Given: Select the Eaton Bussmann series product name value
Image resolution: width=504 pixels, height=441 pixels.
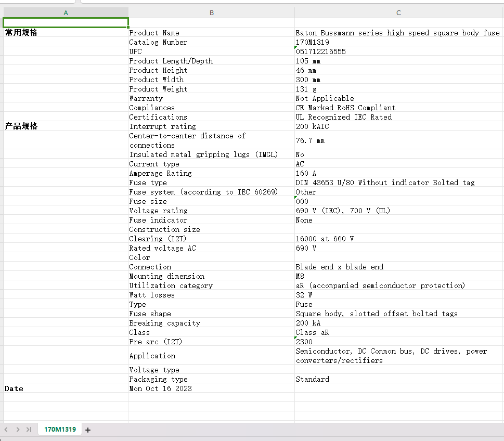Looking at the screenshot, I should pyautogui.click(x=399, y=33).
